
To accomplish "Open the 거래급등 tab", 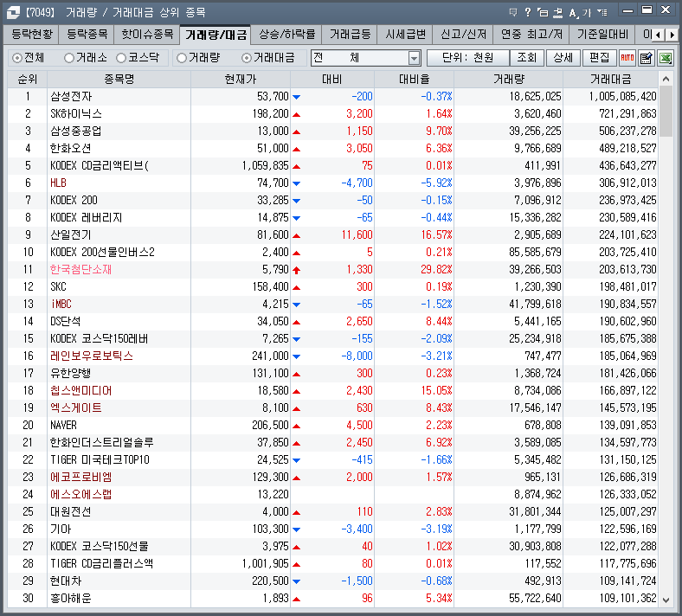I will pos(351,35).
